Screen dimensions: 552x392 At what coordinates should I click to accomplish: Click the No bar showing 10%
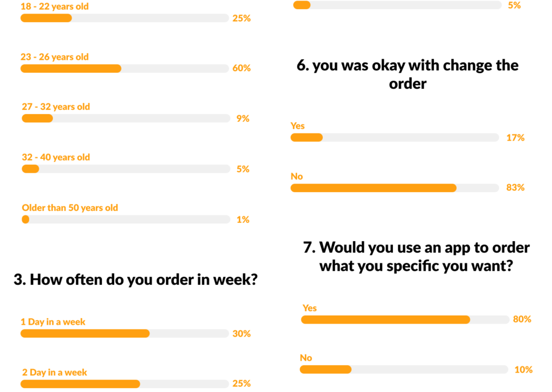(x=404, y=369)
